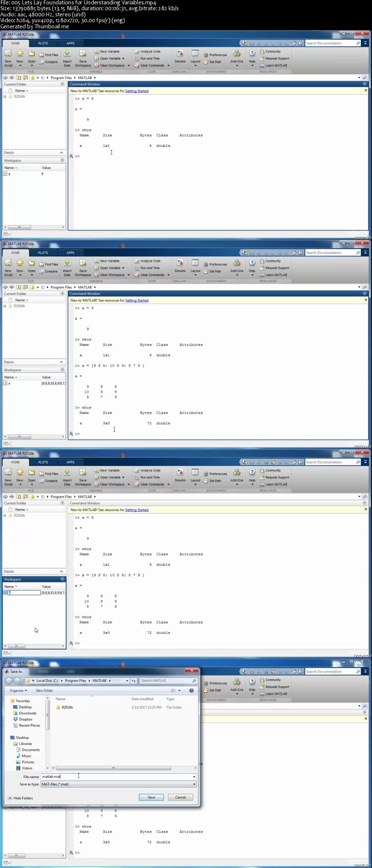Click Search Documentation in the only a = 9 frame
Image resolution: width=372 pixels, height=868 pixels.
330,43
